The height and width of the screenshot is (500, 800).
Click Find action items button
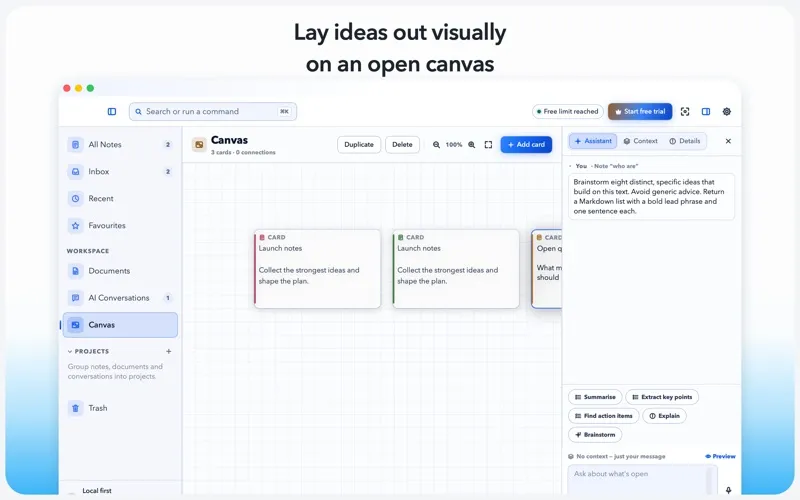pyautogui.click(x=603, y=416)
